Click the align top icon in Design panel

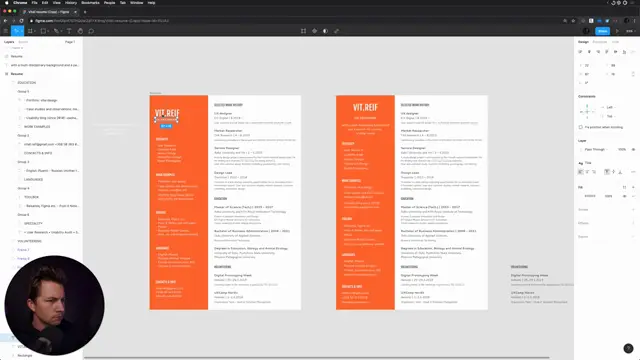tap(607, 52)
